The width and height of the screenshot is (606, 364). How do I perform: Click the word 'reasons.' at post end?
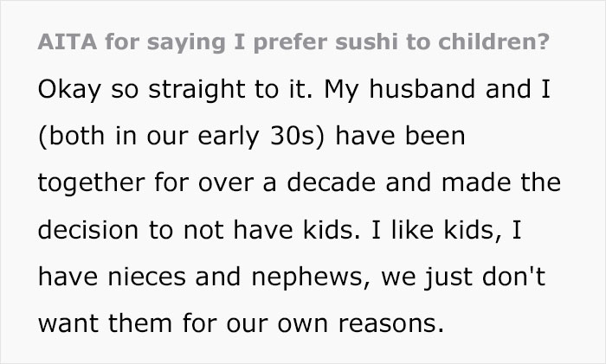coord(391,323)
